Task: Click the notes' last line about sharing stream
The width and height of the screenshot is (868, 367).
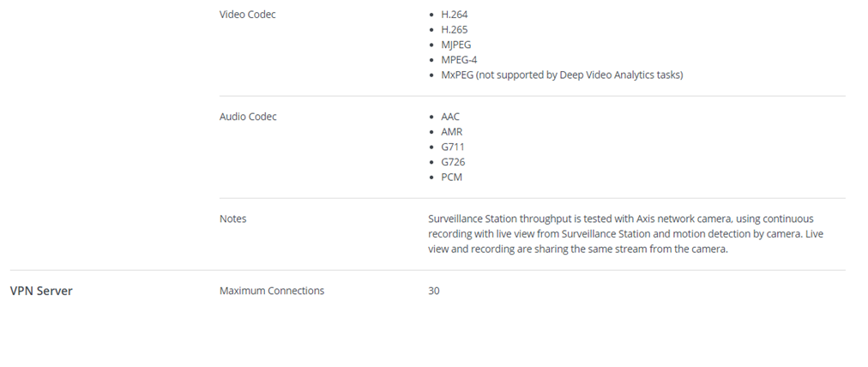Action: coord(577,250)
